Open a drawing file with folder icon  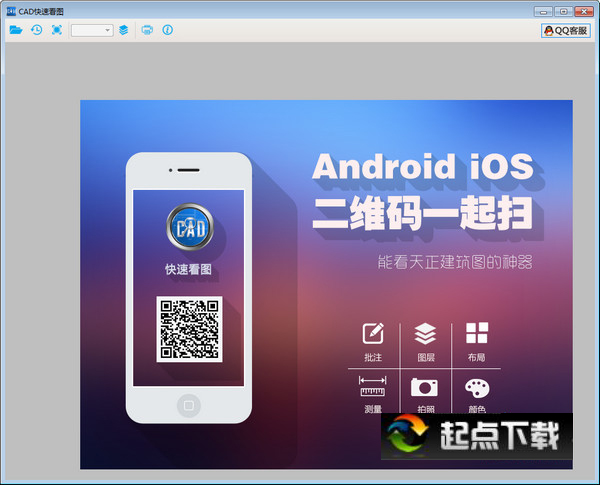point(16,30)
